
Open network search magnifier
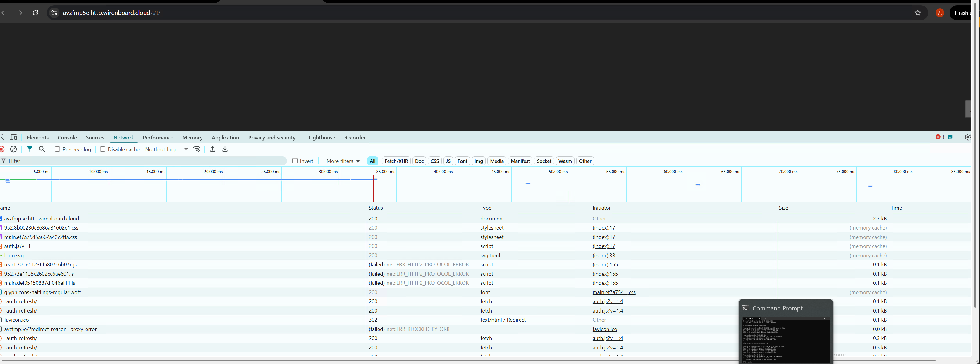[x=42, y=149]
